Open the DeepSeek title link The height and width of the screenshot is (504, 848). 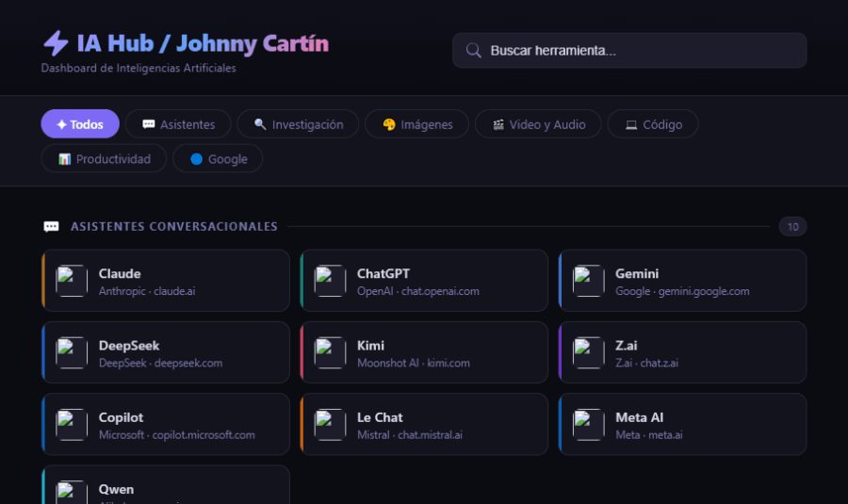(x=129, y=346)
